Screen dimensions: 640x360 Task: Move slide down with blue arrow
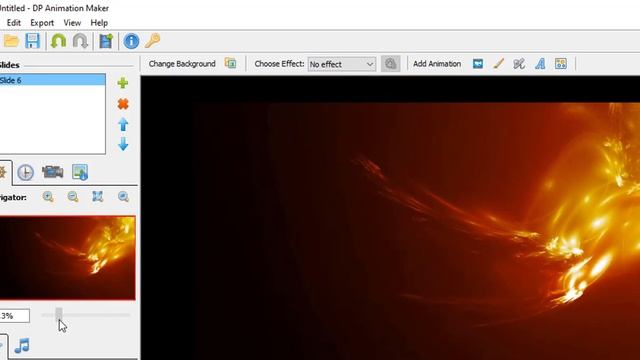[123, 144]
